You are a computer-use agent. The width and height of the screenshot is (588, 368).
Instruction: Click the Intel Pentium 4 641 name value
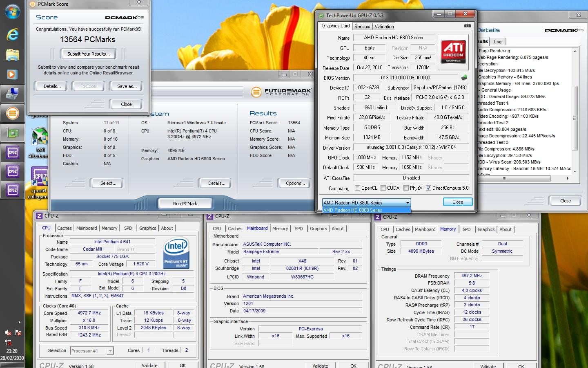[112, 242]
